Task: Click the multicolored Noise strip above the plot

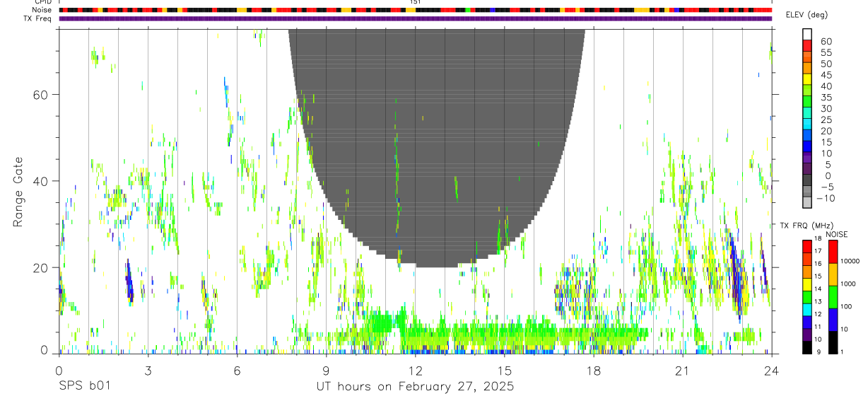Action: (415, 11)
